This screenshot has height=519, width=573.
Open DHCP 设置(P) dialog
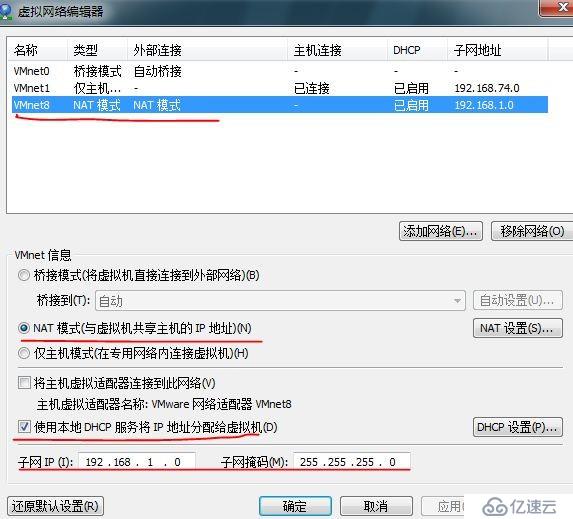[x=517, y=427]
